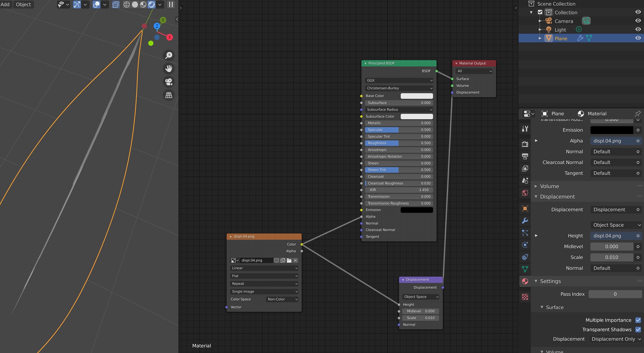Select the Plane object in the outliner
The width and height of the screenshot is (644, 353).
[x=561, y=38]
